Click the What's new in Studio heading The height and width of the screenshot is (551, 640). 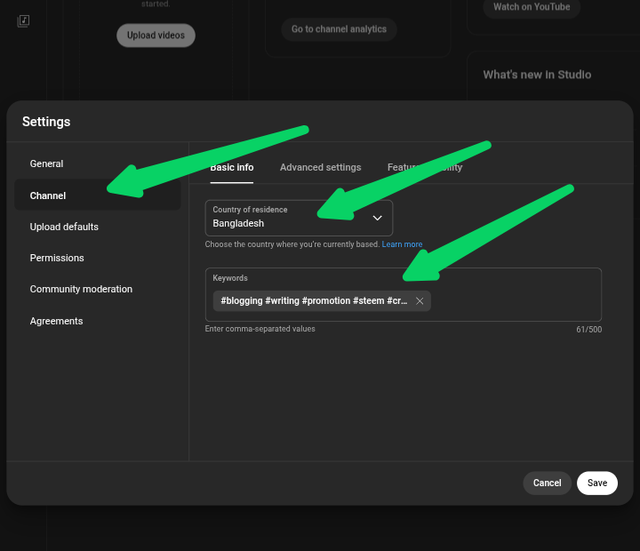pos(537,75)
